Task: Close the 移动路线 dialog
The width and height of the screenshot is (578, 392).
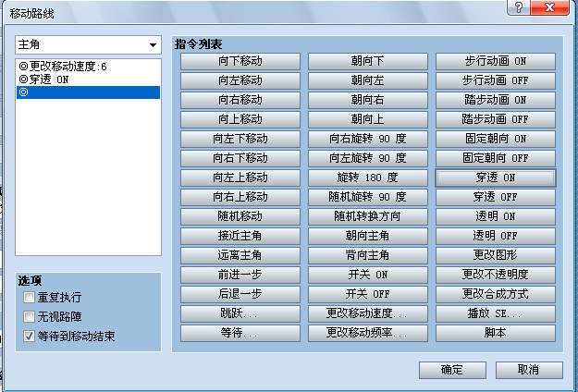Action: pyautogui.click(x=549, y=7)
